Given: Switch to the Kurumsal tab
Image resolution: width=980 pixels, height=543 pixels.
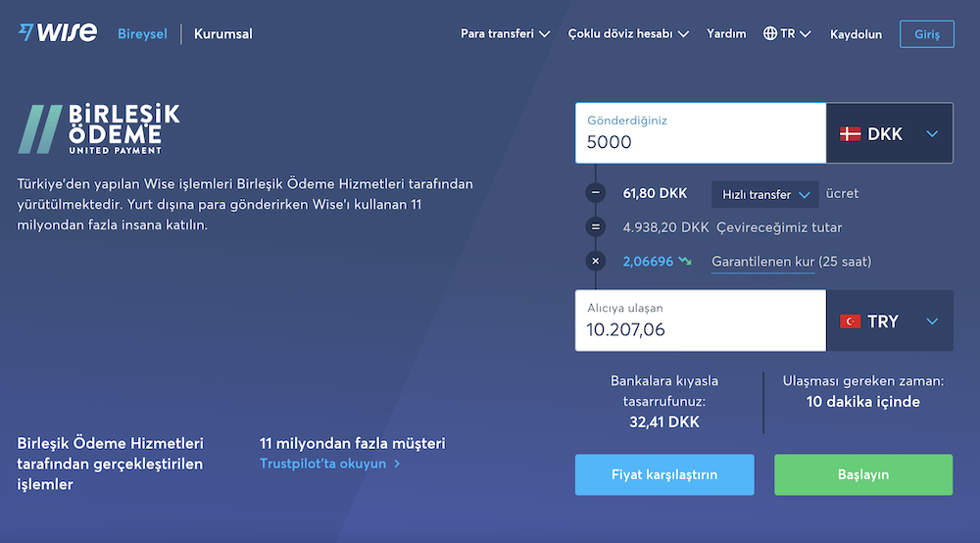Looking at the screenshot, I should [223, 33].
